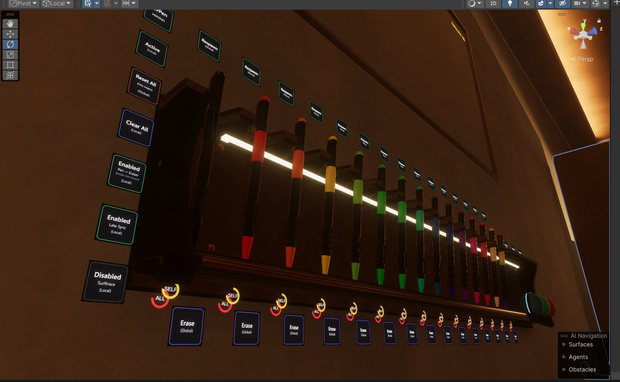
Task: Select the Clear All (Local) panel
Action: click(x=136, y=127)
